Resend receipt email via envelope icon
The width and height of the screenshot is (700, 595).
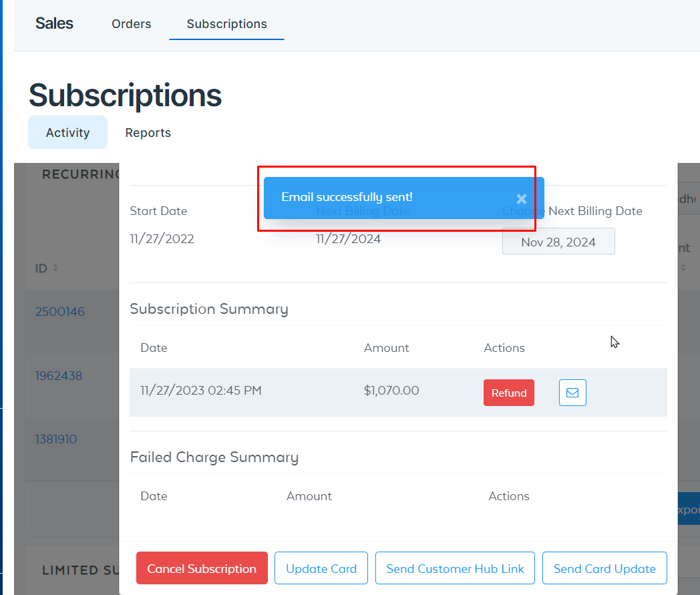(572, 393)
